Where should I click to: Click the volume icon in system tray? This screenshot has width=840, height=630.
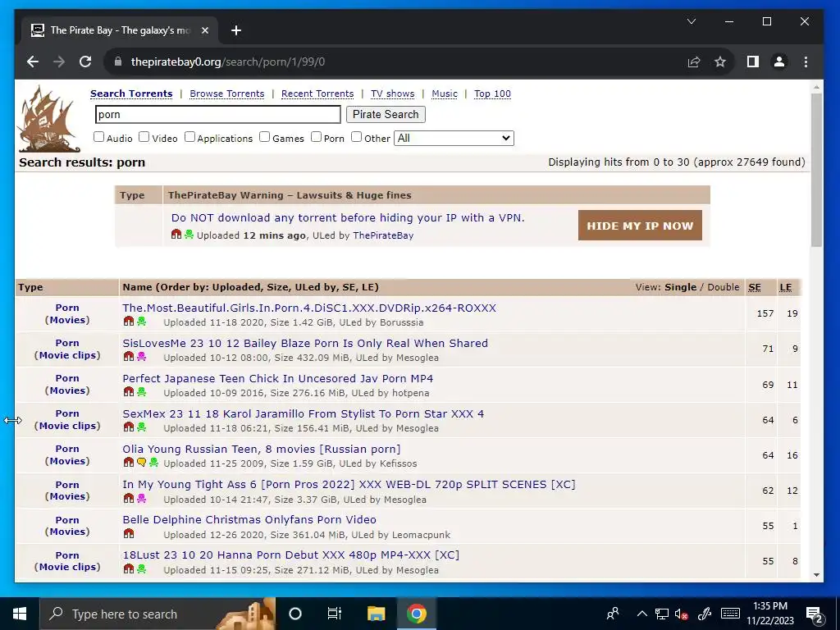pyautogui.click(x=681, y=614)
